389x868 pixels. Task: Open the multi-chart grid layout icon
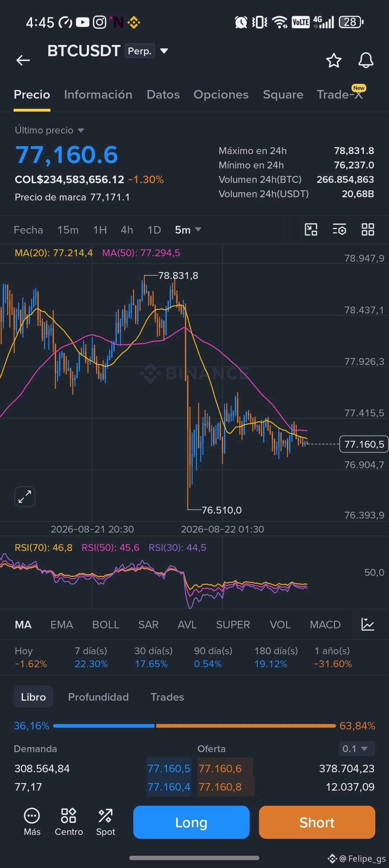tap(368, 230)
